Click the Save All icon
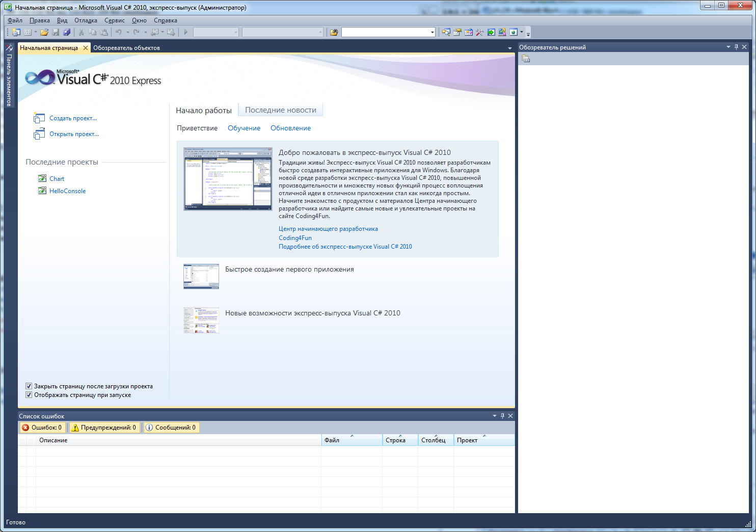Image resolution: width=756 pixels, height=532 pixels. [67, 32]
